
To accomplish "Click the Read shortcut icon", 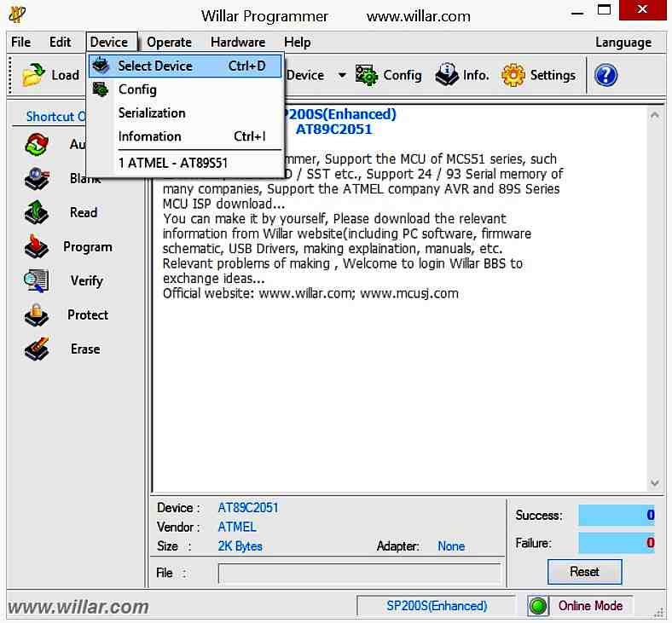I will (x=37, y=212).
